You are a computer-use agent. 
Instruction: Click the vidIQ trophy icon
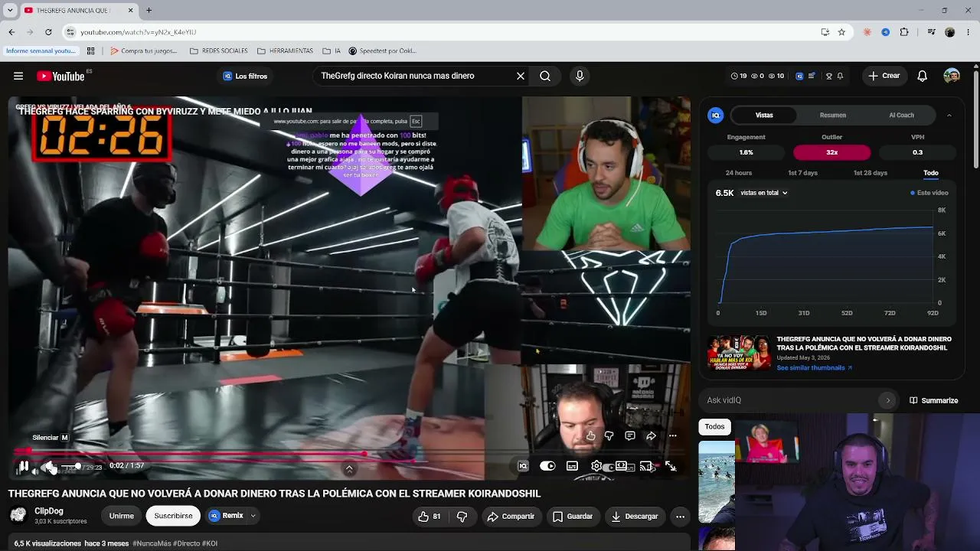(828, 76)
